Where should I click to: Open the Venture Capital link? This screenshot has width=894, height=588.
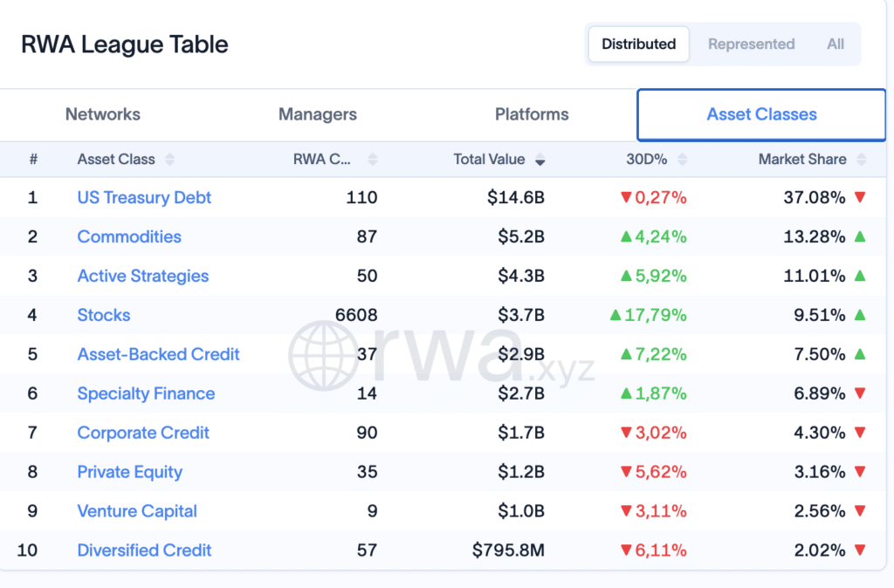click(x=137, y=511)
